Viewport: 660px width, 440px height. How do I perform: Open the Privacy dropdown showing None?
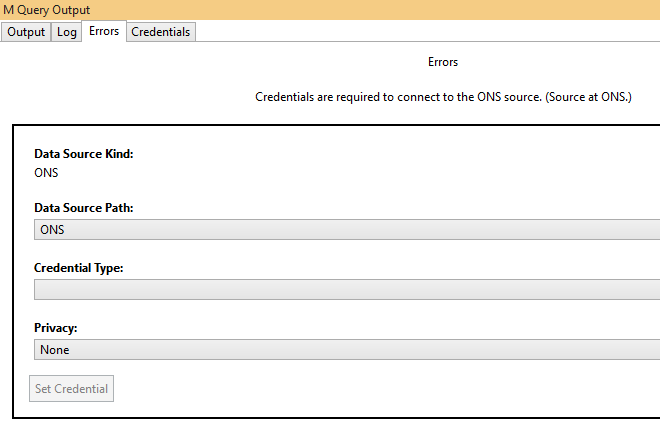click(x=346, y=350)
